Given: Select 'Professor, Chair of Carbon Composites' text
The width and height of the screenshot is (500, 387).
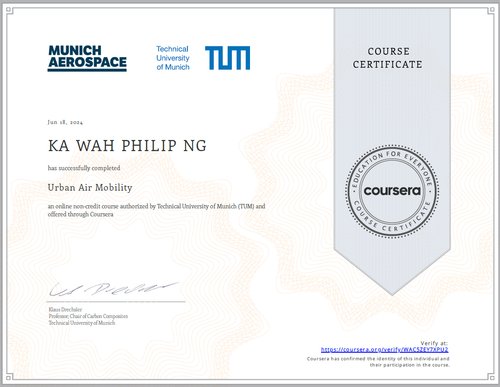Looking at the screenshot, I should click(x=88, y=316).
